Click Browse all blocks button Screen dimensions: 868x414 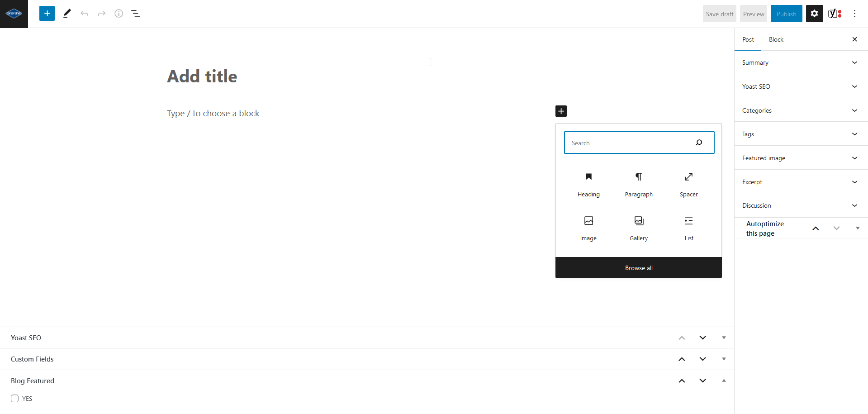pyautogui.click(x=639, y=268)
